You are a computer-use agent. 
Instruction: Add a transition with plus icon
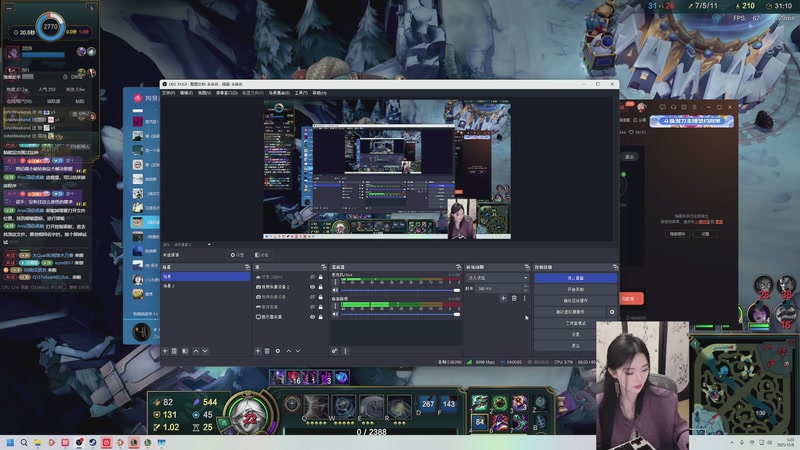pos(503,298)
